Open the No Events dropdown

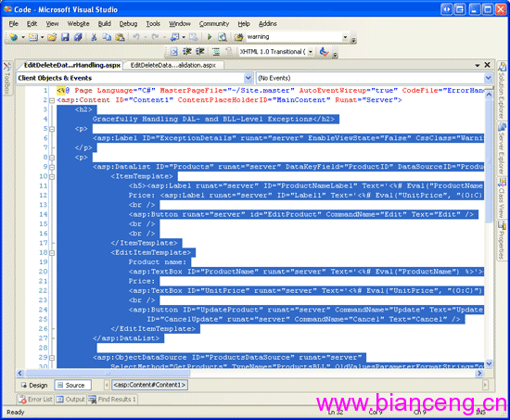[488, 78]
